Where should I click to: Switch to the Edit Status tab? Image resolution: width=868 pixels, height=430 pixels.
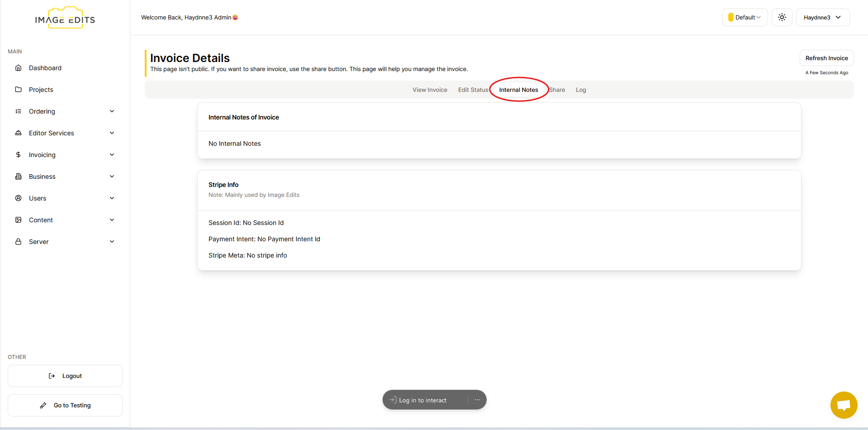(x=473, y=90)
